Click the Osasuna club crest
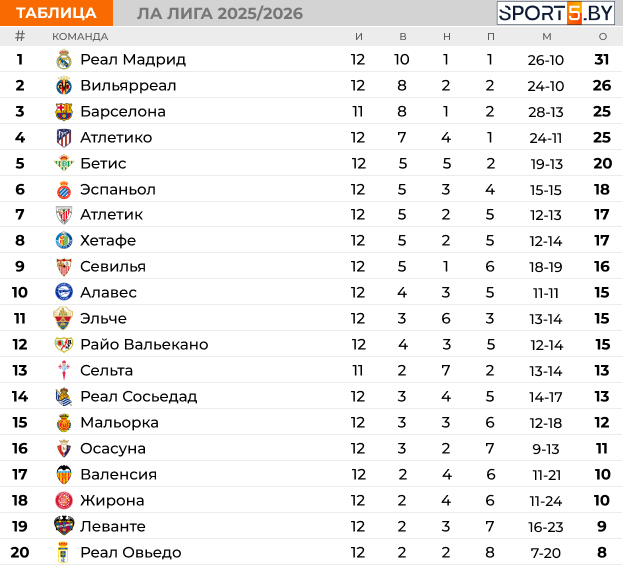623x565 pixels. point(64,449)
